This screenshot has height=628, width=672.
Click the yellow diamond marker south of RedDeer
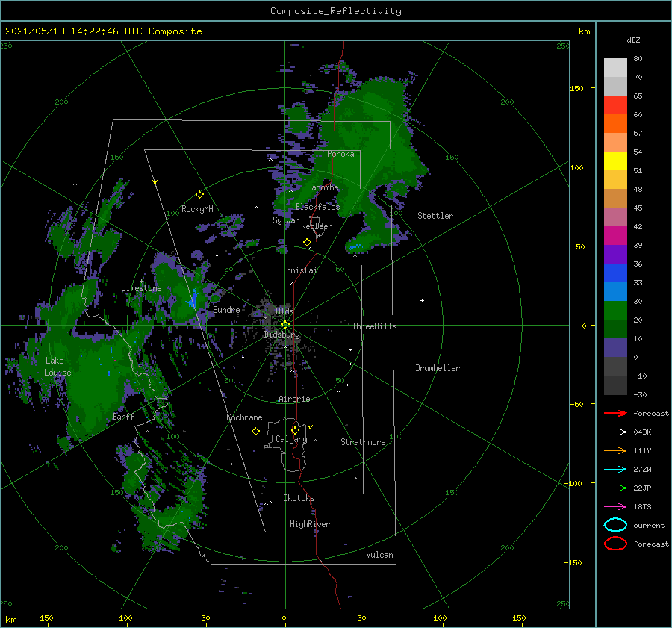(x=308, y=243)
